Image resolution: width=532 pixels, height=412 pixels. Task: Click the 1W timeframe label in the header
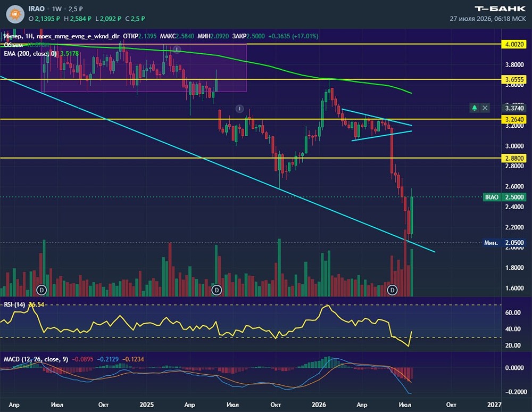click(57, 9)
